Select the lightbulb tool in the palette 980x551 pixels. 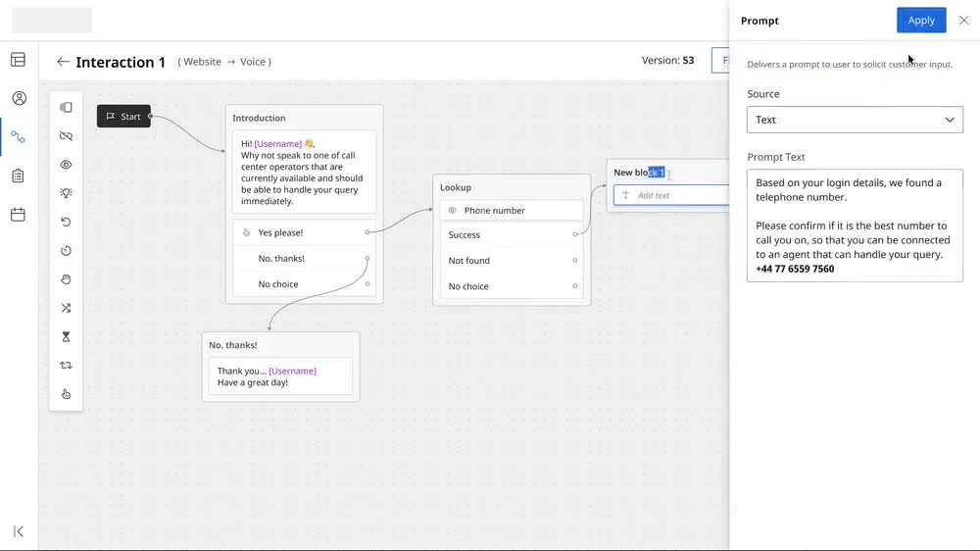[x=66, y=193]
